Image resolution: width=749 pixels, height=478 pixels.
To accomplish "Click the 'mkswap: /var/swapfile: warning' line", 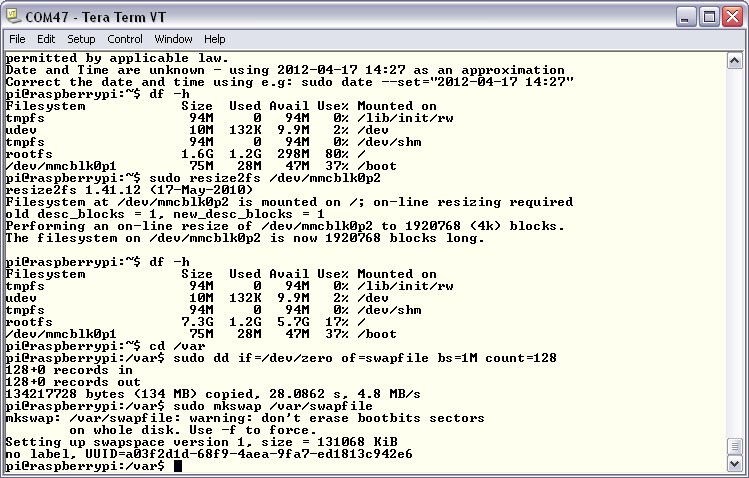I will tap(245, 418).
